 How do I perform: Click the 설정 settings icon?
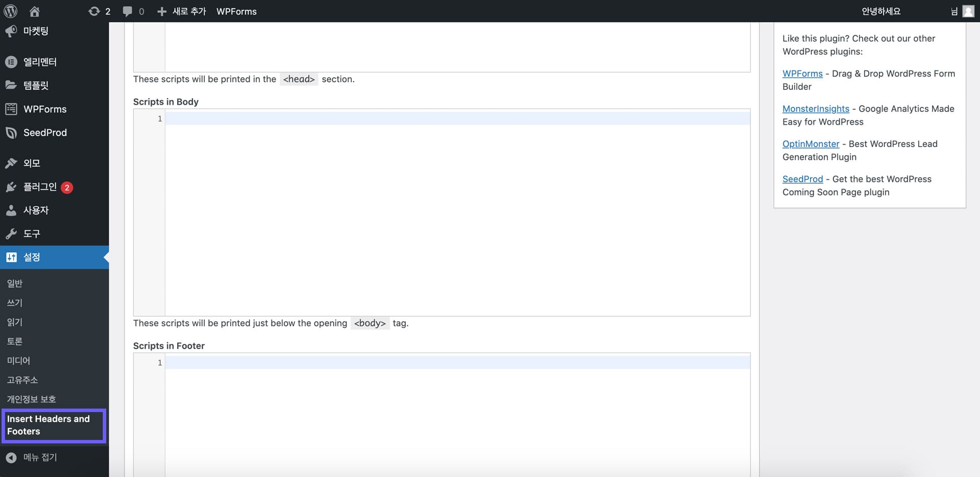(11, 257)
